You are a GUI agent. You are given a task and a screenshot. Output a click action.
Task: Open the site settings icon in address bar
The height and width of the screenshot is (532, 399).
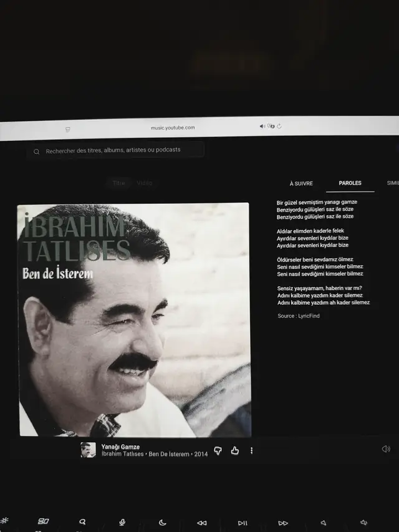pos(68,129)
